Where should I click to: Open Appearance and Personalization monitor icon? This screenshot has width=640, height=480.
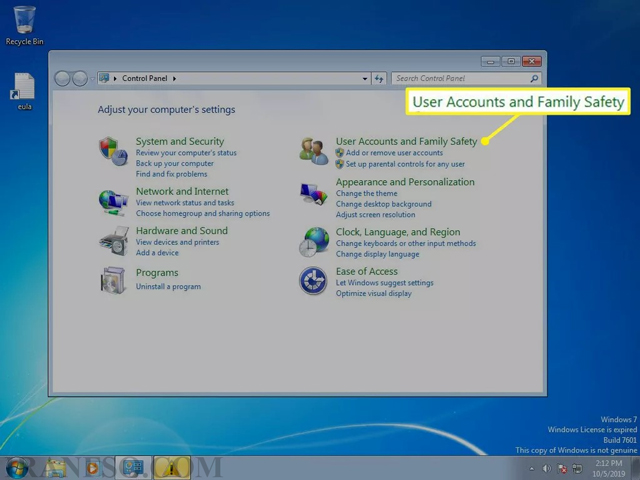pos(313,193)
